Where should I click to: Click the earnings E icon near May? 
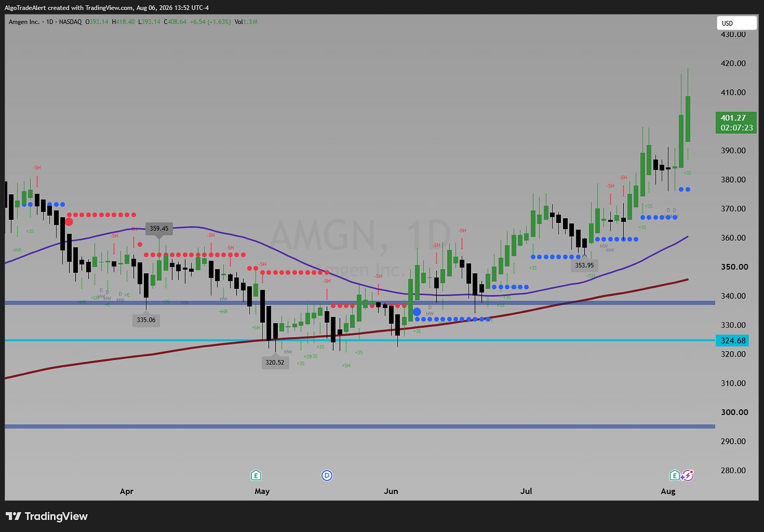(256, 475)
